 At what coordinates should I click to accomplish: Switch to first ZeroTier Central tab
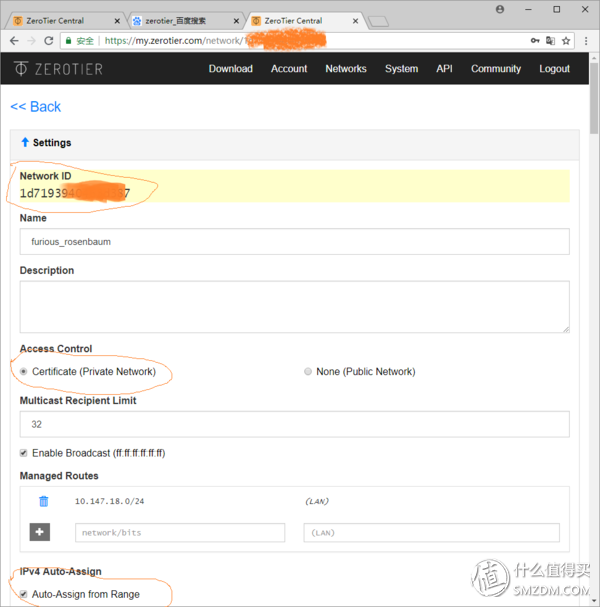pyautogui.click(x=64, y=21)
